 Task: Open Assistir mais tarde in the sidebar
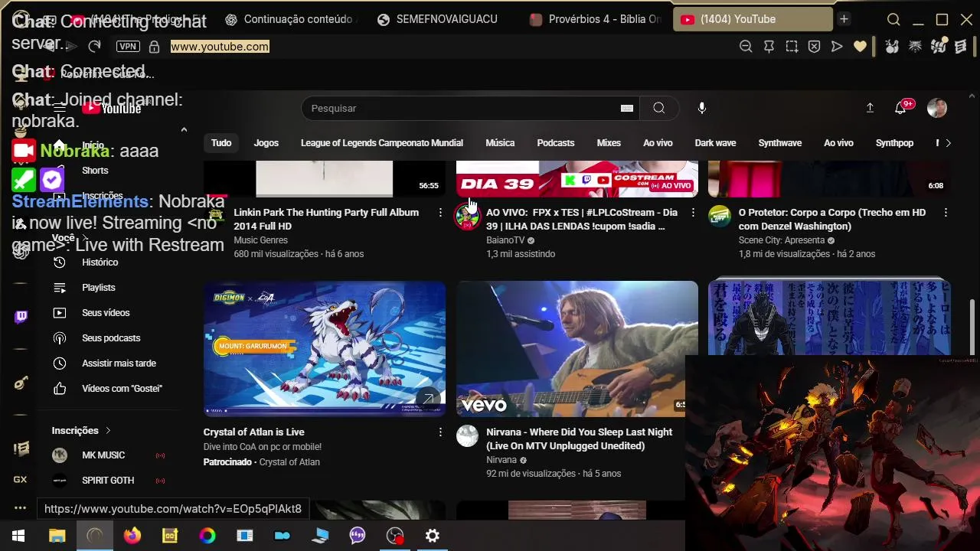[119, 364]
